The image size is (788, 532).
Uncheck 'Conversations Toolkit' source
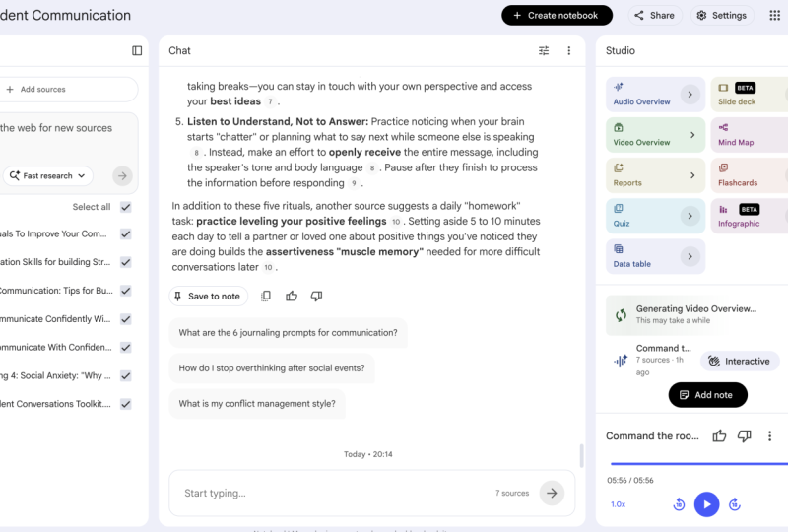pyautogui.click(x=126, y=404)
